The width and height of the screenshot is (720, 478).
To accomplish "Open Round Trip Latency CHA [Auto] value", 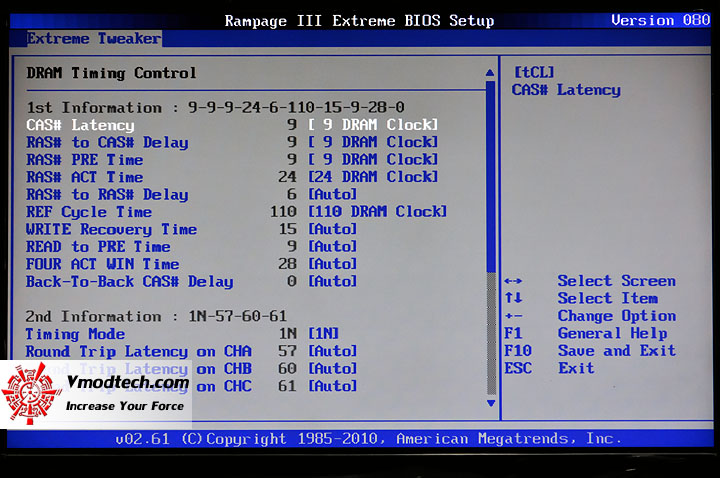I will coord(332,351).
